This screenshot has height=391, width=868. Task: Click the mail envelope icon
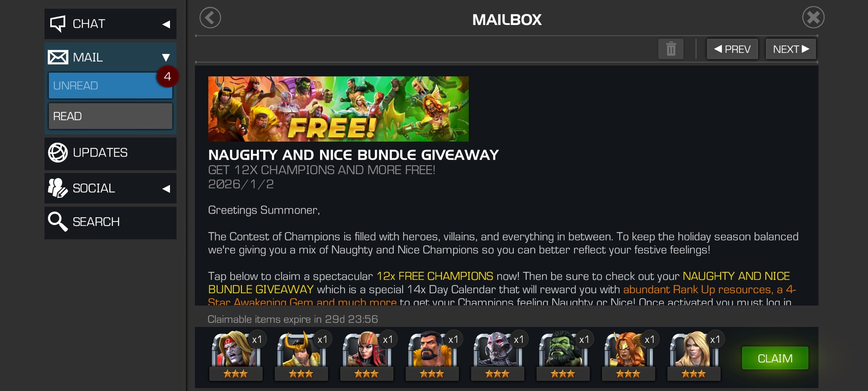pyautogui.click(x=58, y=57)
